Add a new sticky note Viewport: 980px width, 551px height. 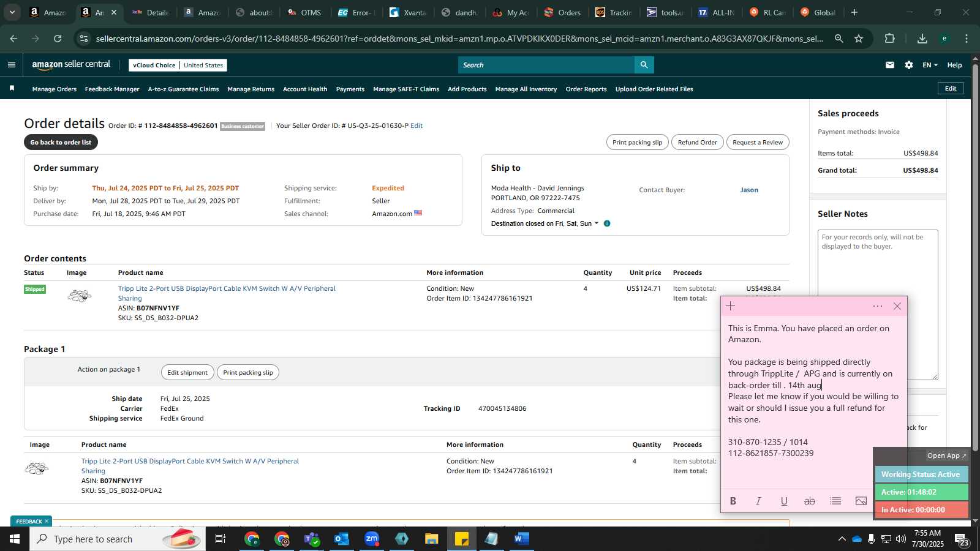730,306
